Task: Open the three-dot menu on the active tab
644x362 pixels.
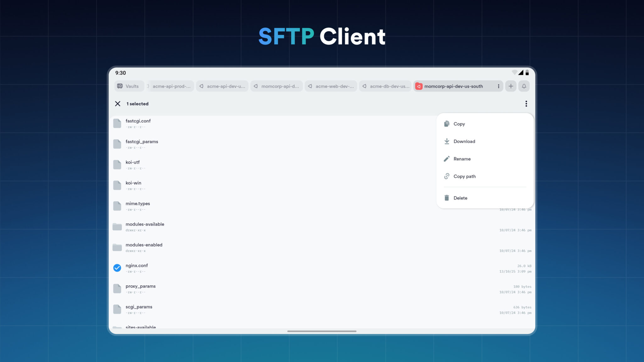Action: [499, 86]
